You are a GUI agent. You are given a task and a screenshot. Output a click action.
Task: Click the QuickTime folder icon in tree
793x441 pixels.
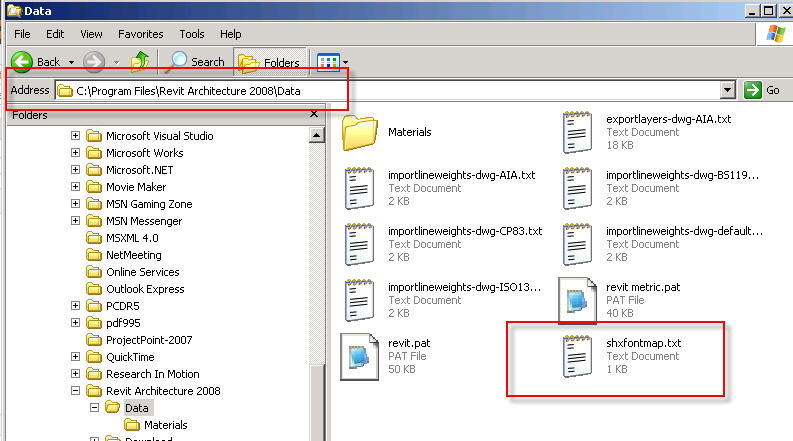(x=94, y=357)
